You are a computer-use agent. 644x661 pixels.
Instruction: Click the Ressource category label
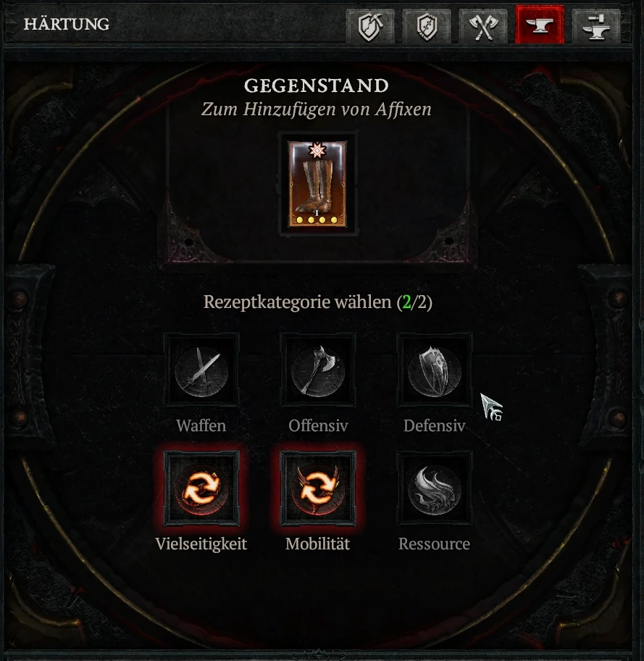pyautogui.click(x=435, y=544)
